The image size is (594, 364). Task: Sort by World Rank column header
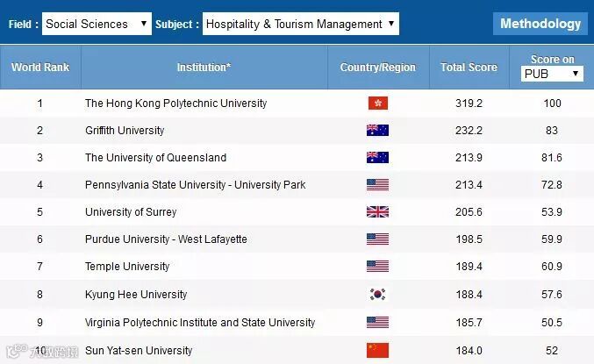[x=40, y=68]
